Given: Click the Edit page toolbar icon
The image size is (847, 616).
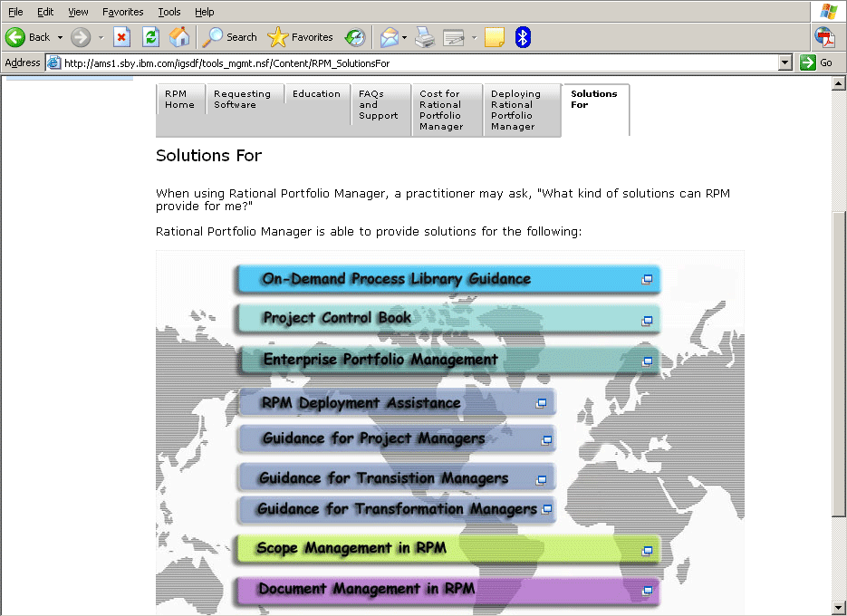Looking at the screenshot, I should [454, 37].
